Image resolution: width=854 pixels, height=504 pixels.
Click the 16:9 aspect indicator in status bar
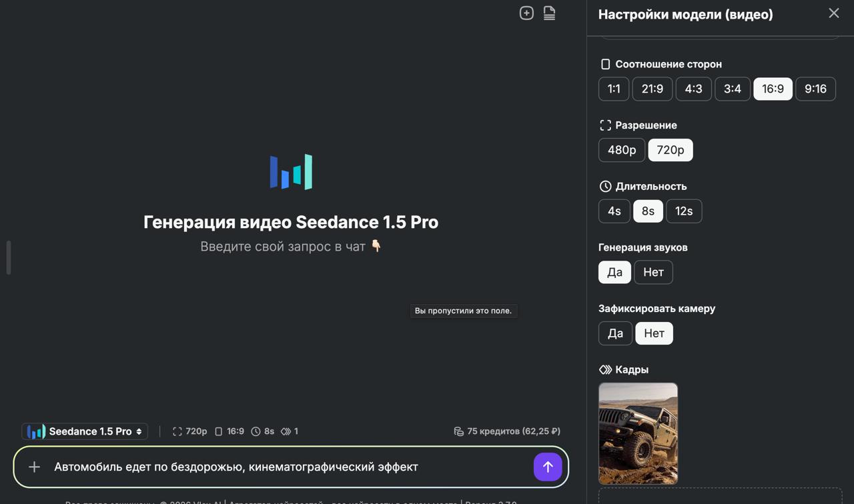coord(230,431)
